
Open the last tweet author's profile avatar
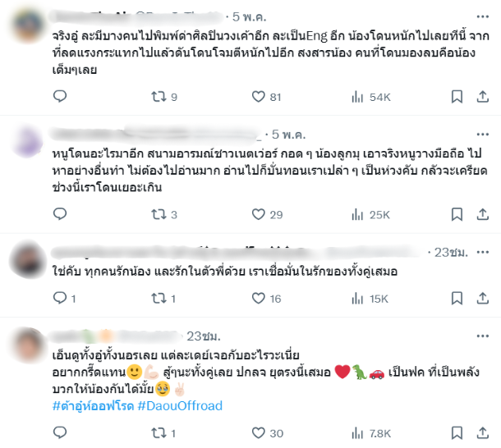pos(28,345)
